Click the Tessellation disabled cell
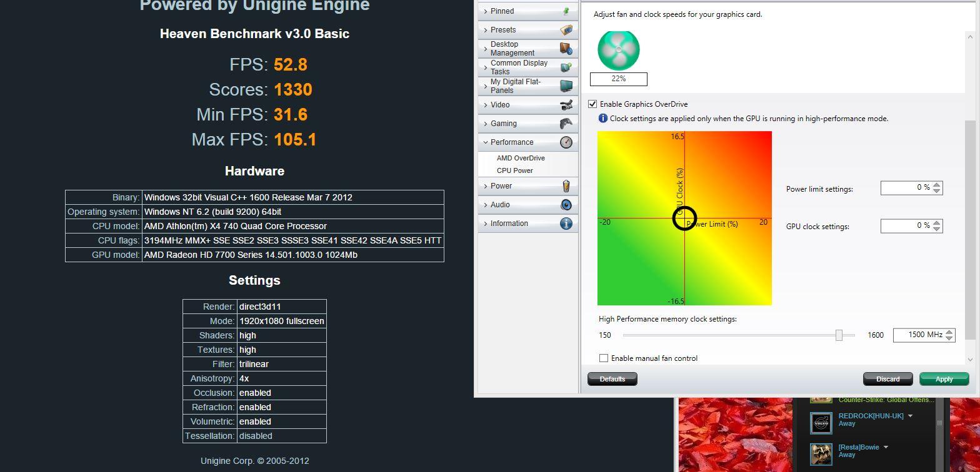 [282, 436]
